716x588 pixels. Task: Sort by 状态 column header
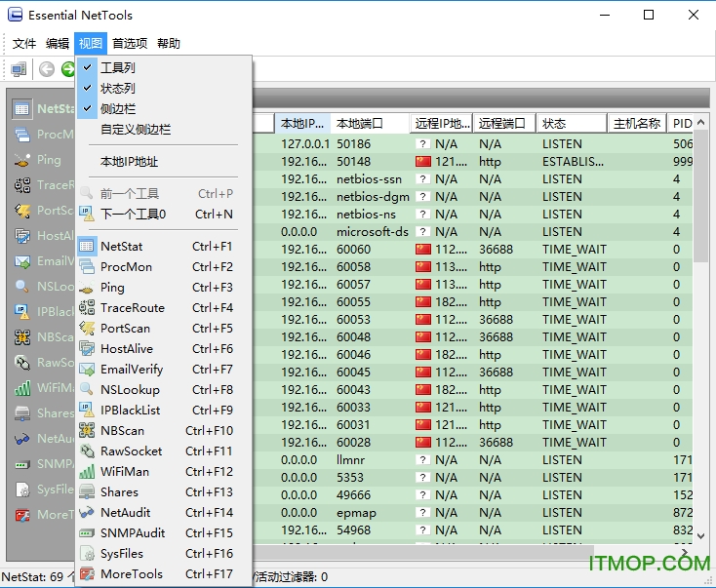pos(572,124)
